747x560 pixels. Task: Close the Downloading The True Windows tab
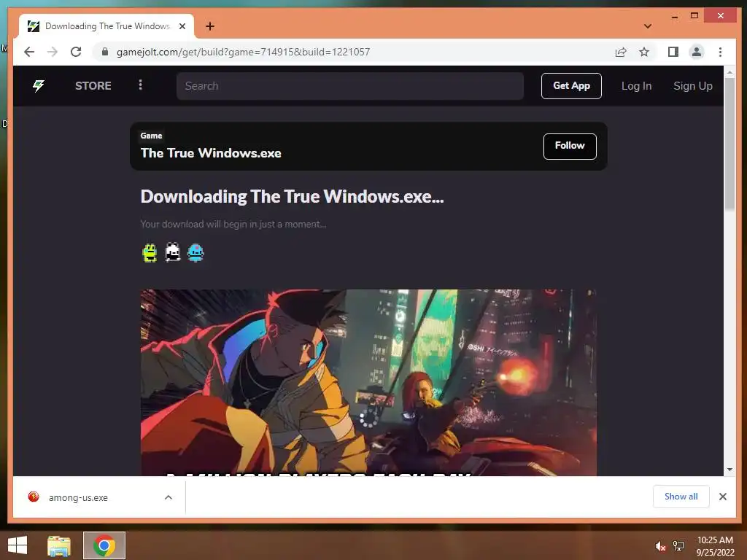pos(182,26)
